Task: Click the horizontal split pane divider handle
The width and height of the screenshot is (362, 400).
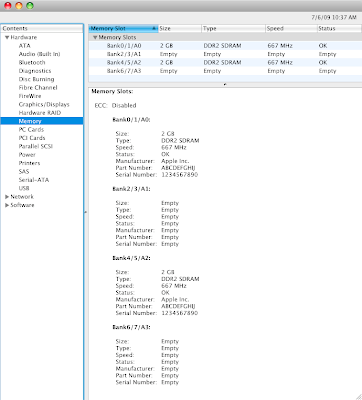Action: click(225, 84)
